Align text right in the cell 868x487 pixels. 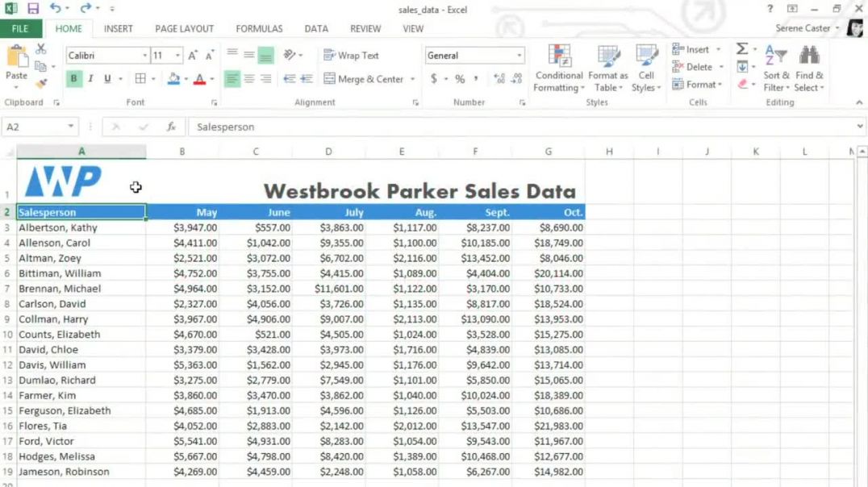(x=265, y=78)
